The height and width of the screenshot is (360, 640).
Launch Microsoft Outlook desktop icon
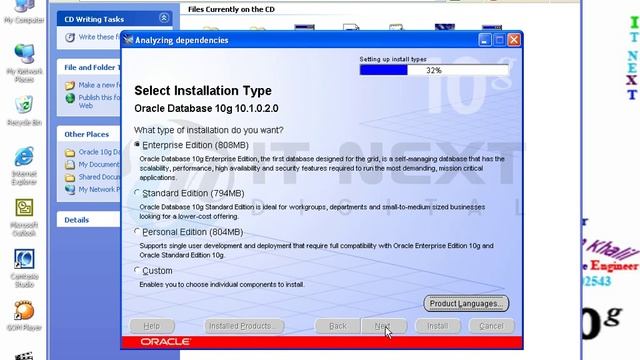pos(24,217)
